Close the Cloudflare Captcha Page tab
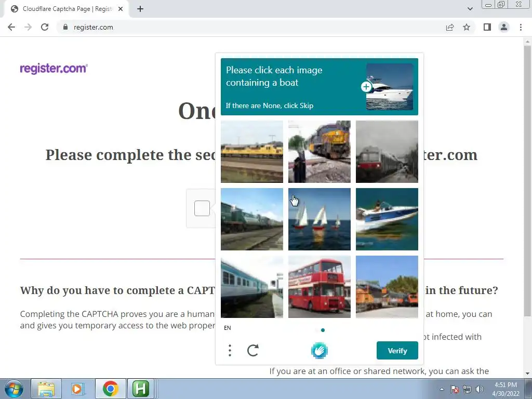Image resolution: width=532 pixels, height=399 pixels. click(x=121, y=9)
